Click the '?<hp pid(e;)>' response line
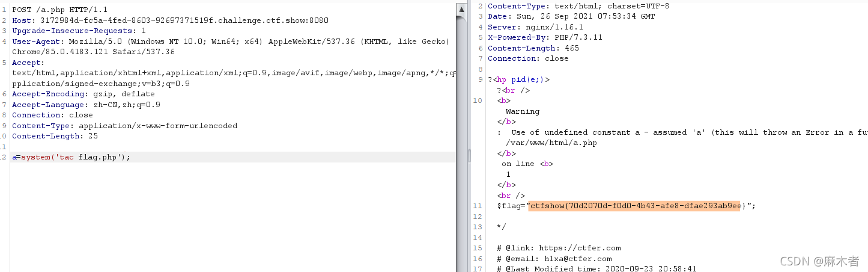The image size is (868, 272). point(518,79)
